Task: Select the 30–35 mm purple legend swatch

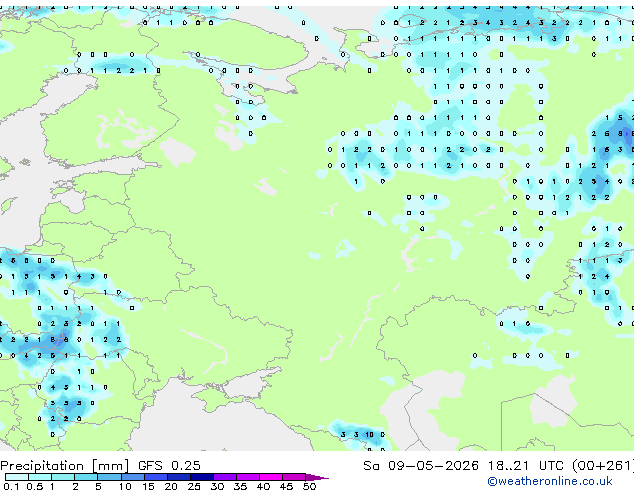Action: click(225, 477)
